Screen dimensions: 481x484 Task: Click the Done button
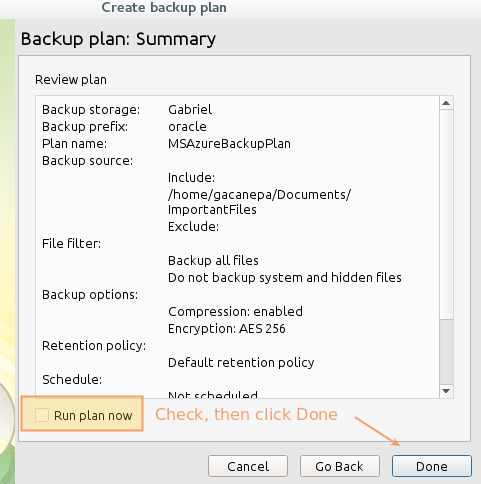pyautogui.click(x=432, y=466)
